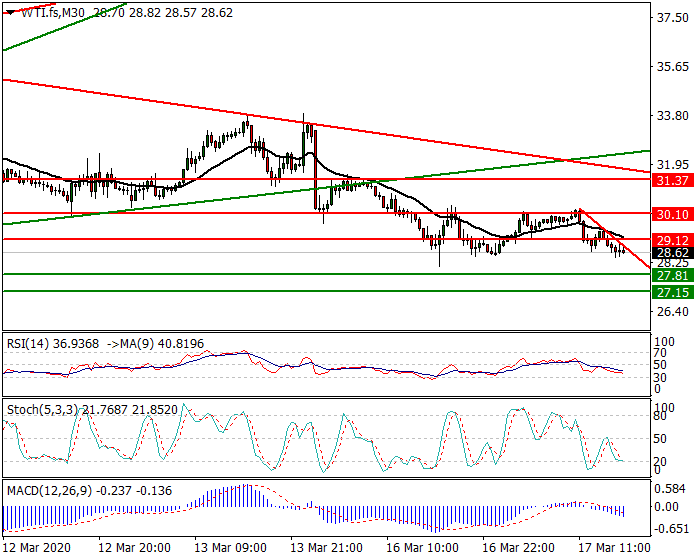
Task: Click the 37.50 price axis value
Action: pyautogui.click(x=673, y=18)
